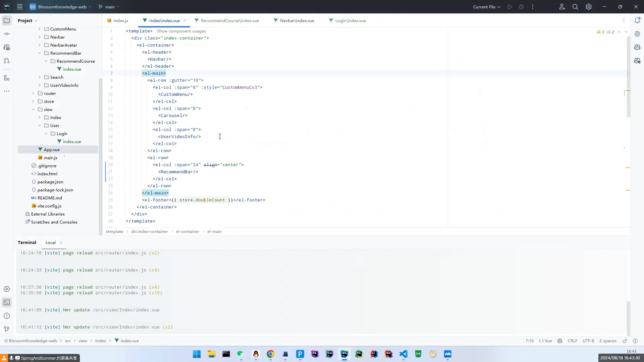Image resolution: width=644 pixels, height=362 pixels.
Task: Open the main branch dropdown
Action: (x=109, y=7)
